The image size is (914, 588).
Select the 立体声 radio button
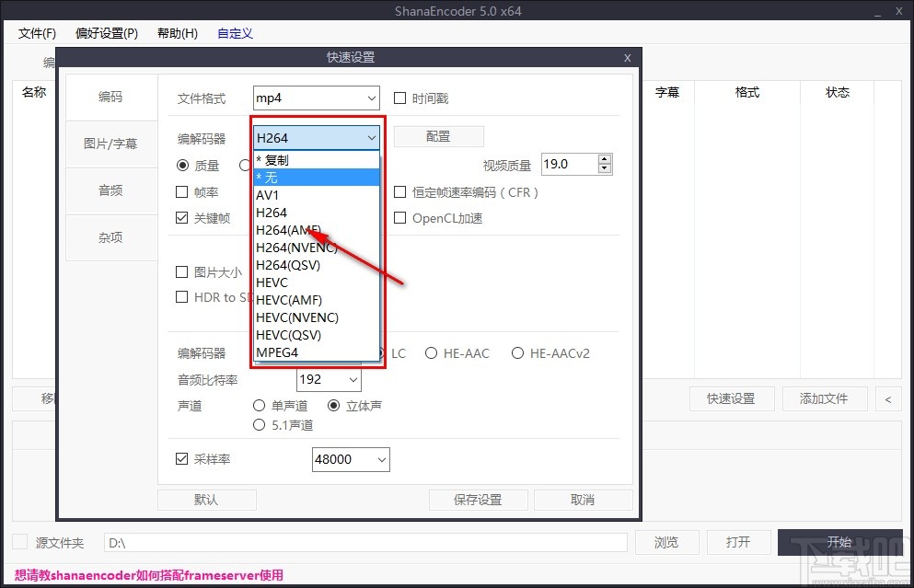333,405
